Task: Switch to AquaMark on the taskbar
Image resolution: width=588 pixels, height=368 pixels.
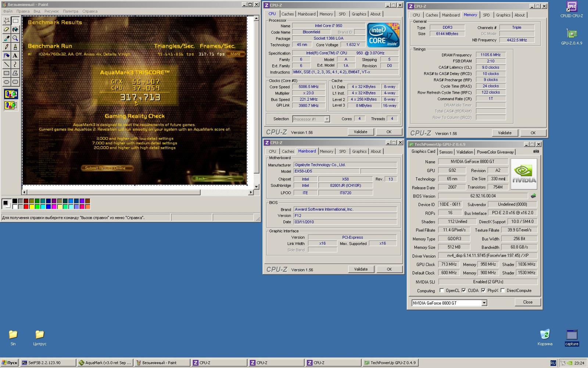Action: (x=105, y=363)
